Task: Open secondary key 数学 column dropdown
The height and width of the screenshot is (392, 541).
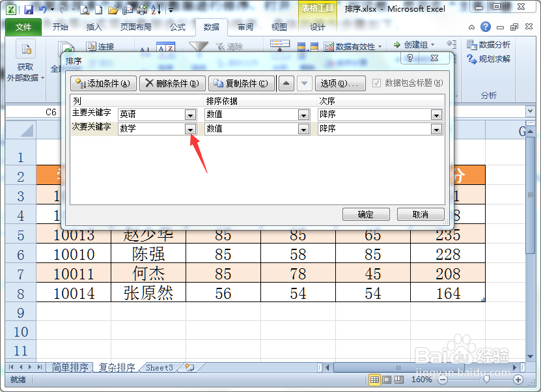Action: 190,129
